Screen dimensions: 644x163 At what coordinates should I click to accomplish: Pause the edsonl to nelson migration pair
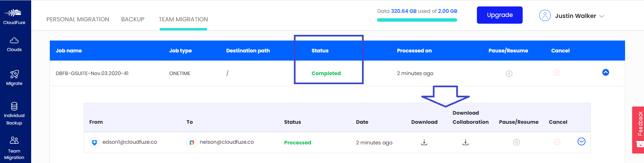[x=516, y=142]
